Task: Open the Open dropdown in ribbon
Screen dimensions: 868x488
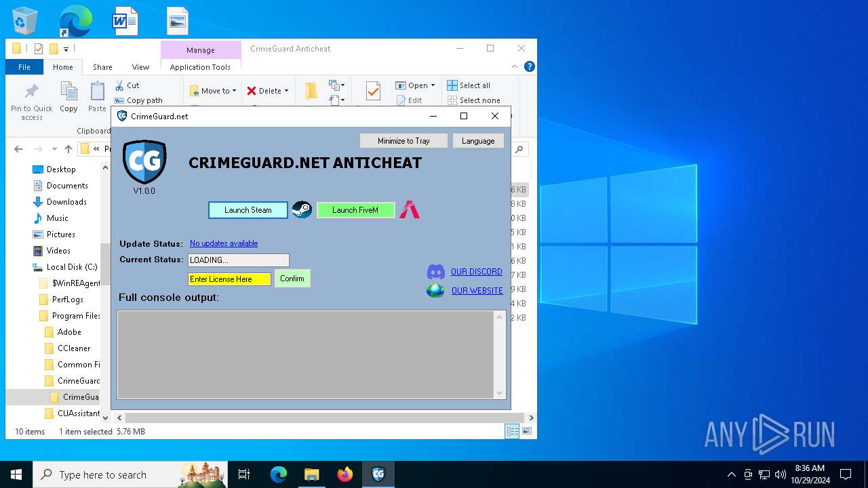Action: pyautogui.click(x=415, y=85)
